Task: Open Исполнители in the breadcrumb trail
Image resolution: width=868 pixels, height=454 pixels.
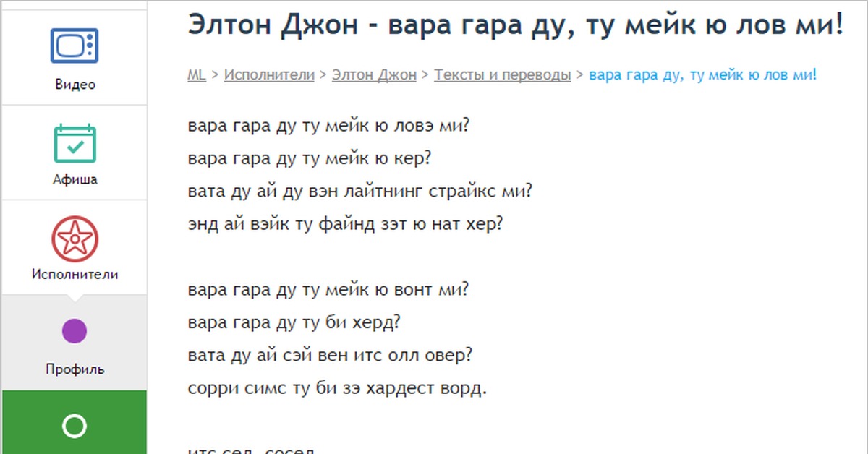Action: click(x=269, y=74)
